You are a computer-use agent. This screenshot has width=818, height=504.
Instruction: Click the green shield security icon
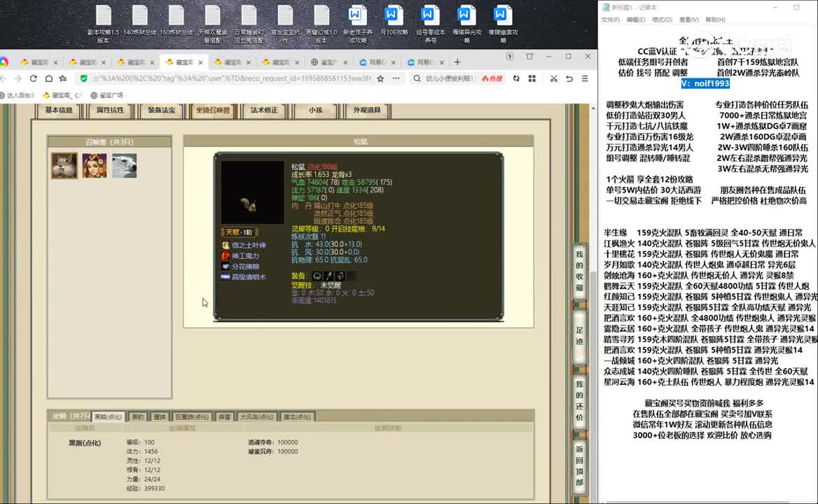(83, 78)
